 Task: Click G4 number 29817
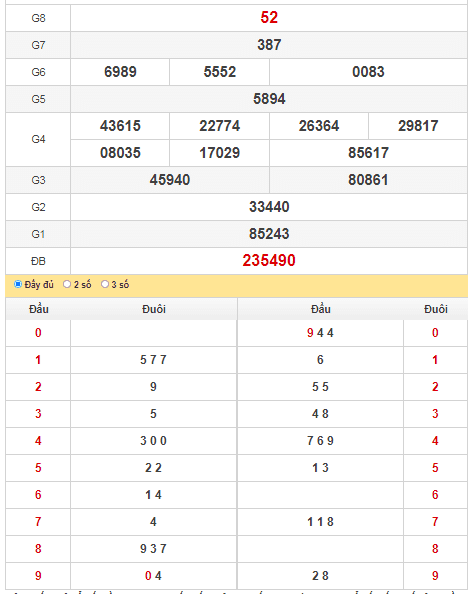pyautogui.click(x=418, y=126)
